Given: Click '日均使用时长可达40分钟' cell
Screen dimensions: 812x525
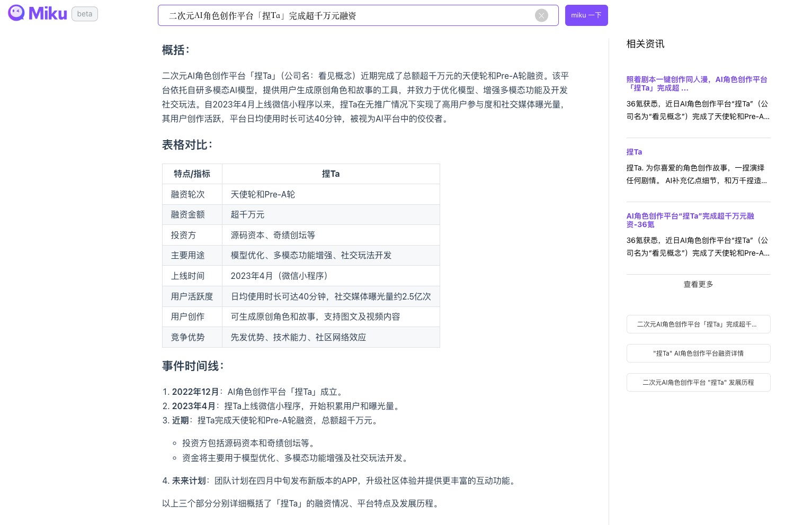Looking at the screenshot, I should click(x=331, y=296).
